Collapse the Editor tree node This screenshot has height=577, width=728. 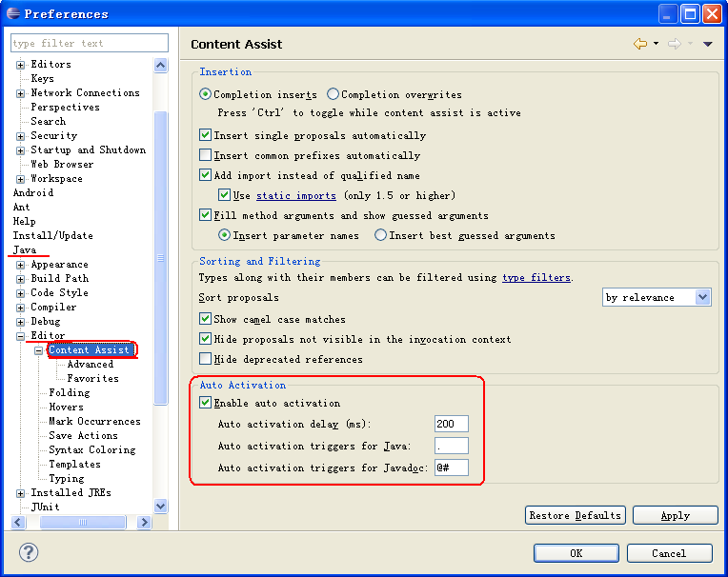[x=20, y=336]
